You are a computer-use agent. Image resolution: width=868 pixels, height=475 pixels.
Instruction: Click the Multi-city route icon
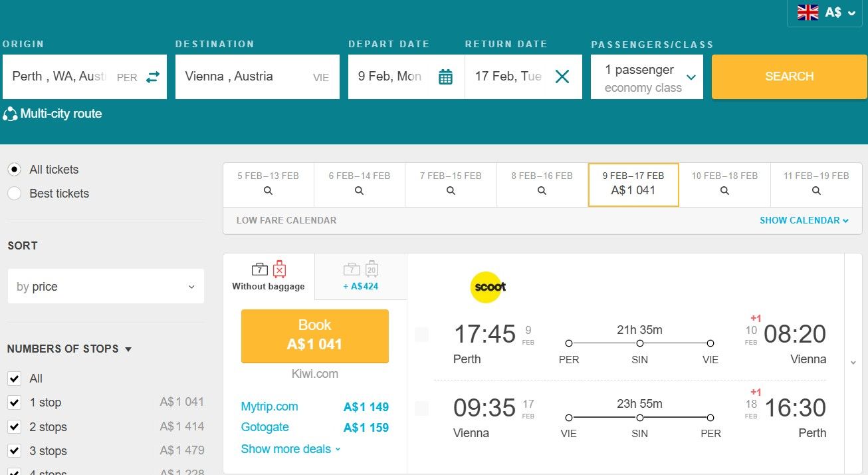click(x=10, y=114)
